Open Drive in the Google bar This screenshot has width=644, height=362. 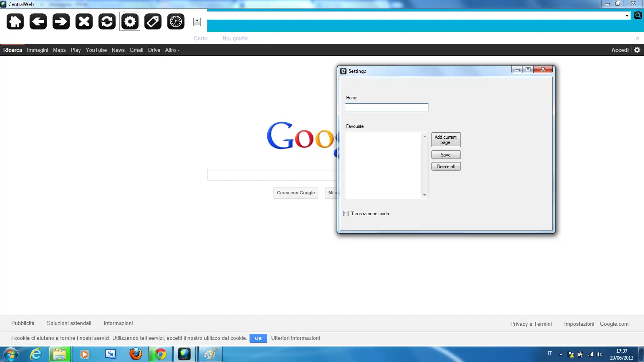point(154,50)
